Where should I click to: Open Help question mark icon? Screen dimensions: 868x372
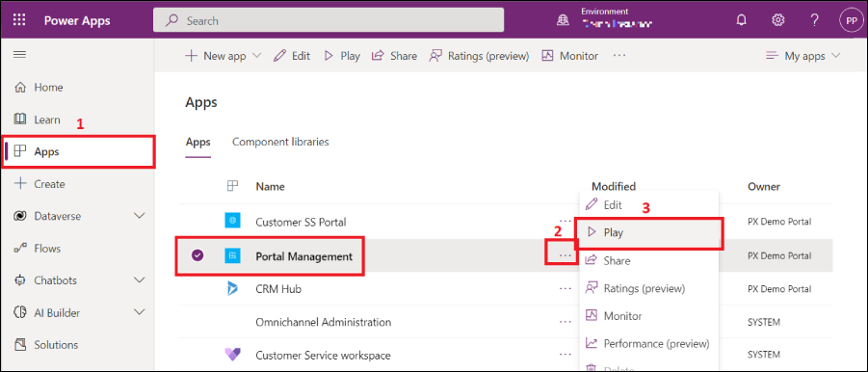[814, 20]
